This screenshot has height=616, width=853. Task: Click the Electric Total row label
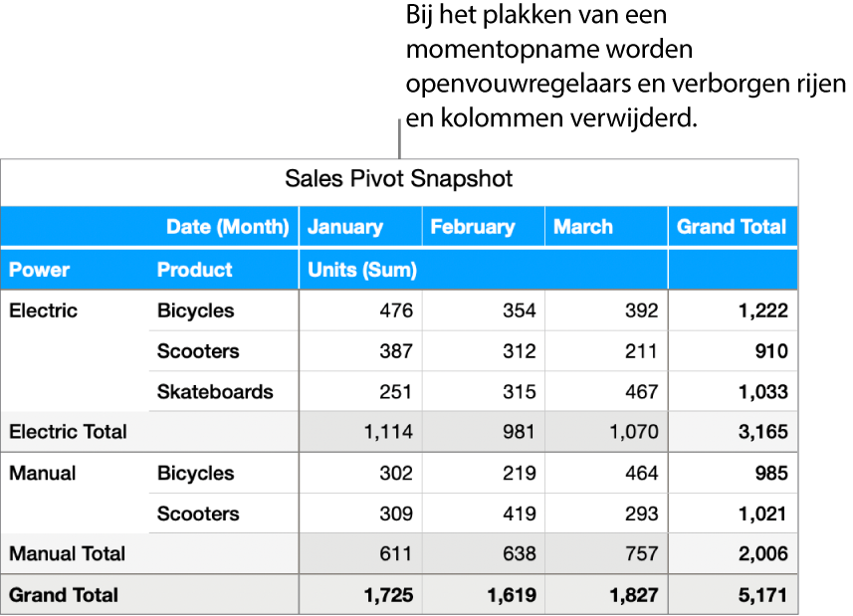coord(68,432)
